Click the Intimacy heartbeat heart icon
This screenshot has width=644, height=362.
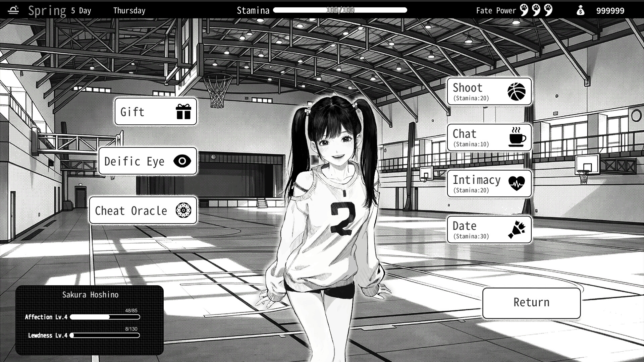pos(517,183)
